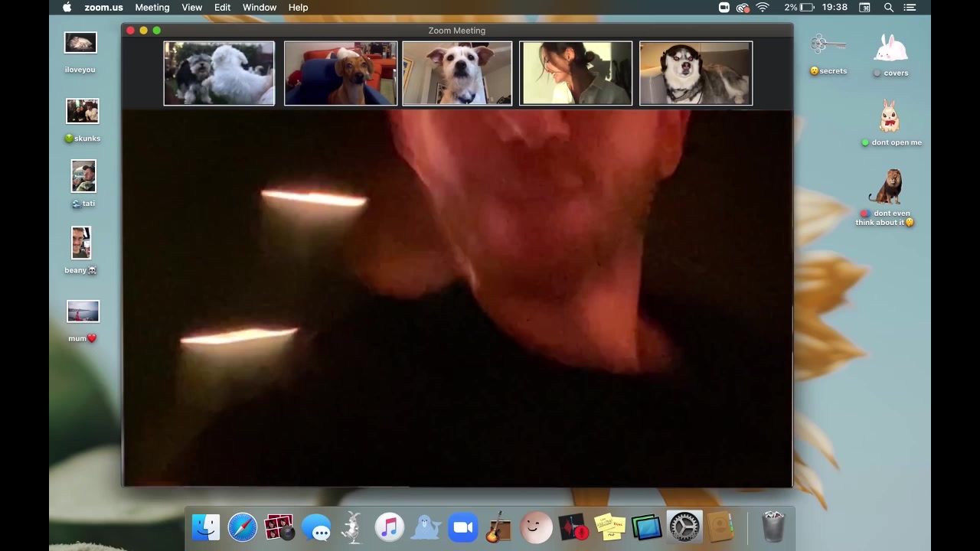Open GarageBand from the Dock
980x551 pixels.
click(499, 527)
